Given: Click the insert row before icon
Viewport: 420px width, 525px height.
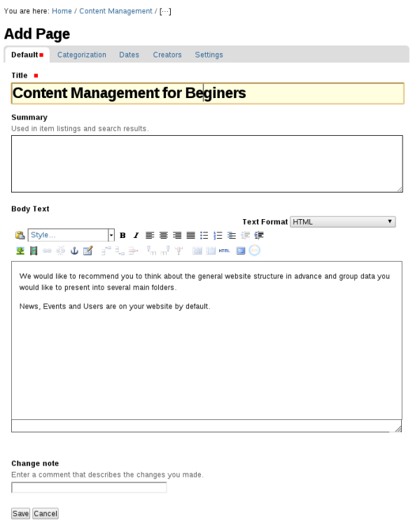Looking at the screenshot, I should coord(106,251).
